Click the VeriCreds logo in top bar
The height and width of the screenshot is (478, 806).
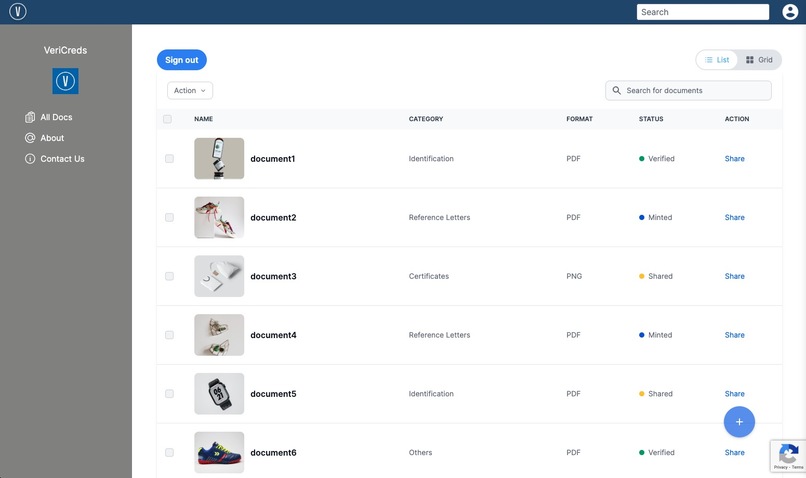[x=17, y=11]
